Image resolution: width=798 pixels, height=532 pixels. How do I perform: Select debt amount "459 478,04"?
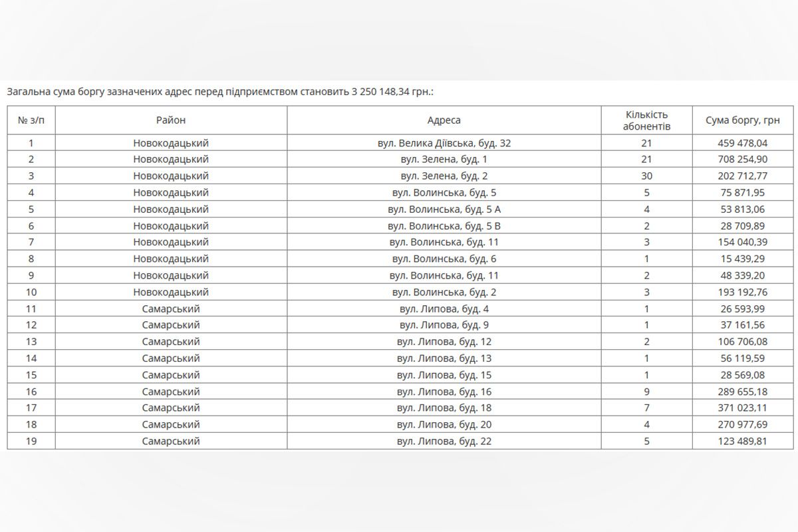coord(742,143)
